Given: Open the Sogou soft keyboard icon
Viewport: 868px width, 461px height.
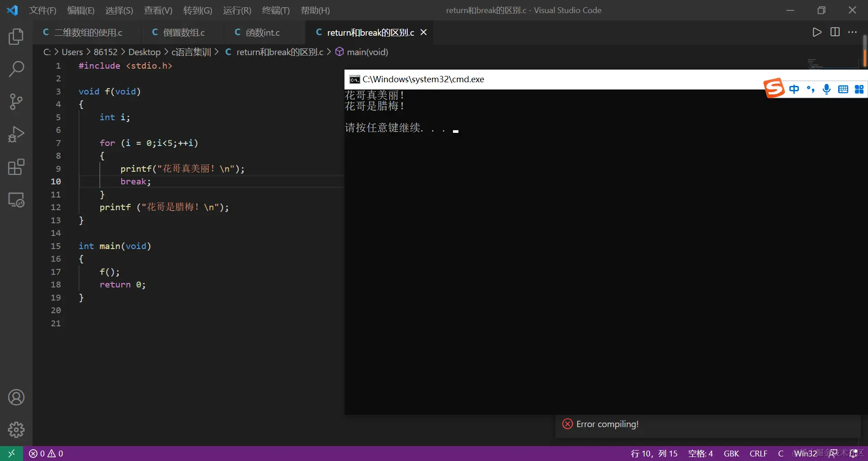Looking at the screenshot, I should [843, 89].
